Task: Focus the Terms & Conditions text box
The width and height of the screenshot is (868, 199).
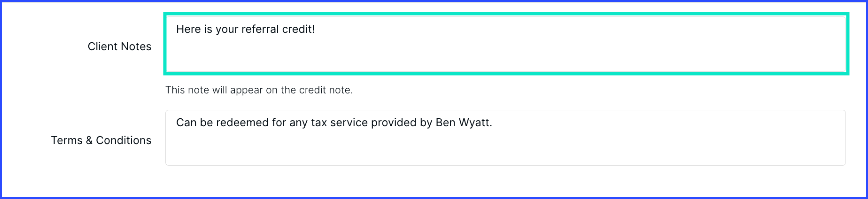Action: click(x=505, y=138)
